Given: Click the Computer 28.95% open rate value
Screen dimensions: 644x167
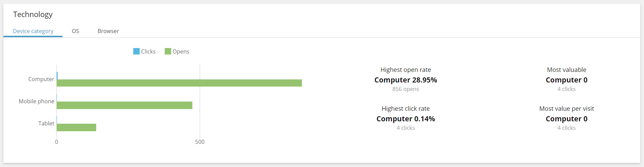Looking at the screenshot, I should [x=406, y=80].
